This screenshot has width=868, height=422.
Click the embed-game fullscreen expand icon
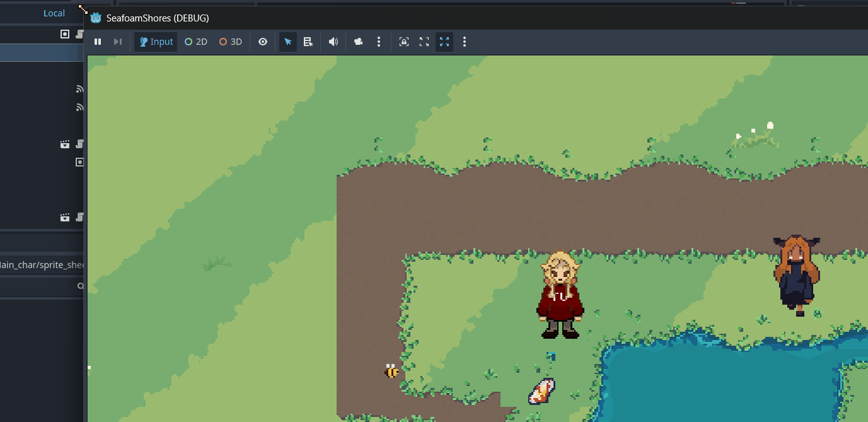coord(424,42)
